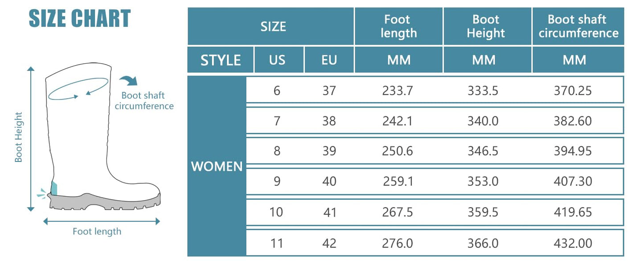Click the 259.1 foot length value
Screen dimensions: 644x264
click(x=398, y=181)
